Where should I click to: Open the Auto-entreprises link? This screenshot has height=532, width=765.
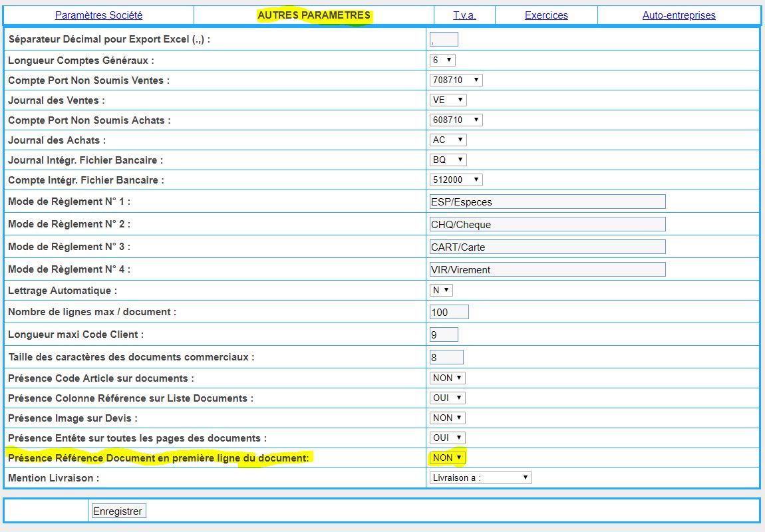pos(679,15)
